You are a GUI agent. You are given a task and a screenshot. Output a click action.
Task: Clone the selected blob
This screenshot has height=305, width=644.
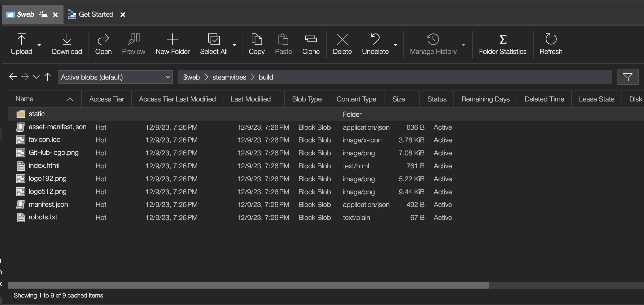[x=311, y=44]
